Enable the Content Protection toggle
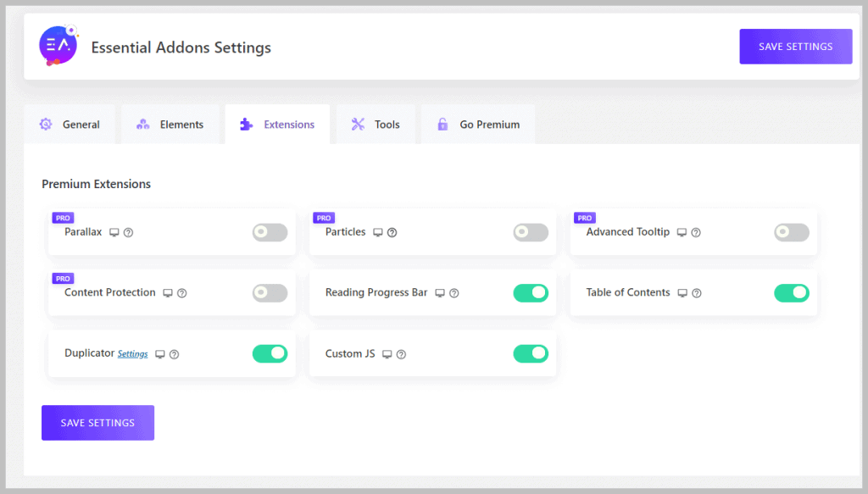The width and height of the screenshot is (868, 494). coord(270,292)
